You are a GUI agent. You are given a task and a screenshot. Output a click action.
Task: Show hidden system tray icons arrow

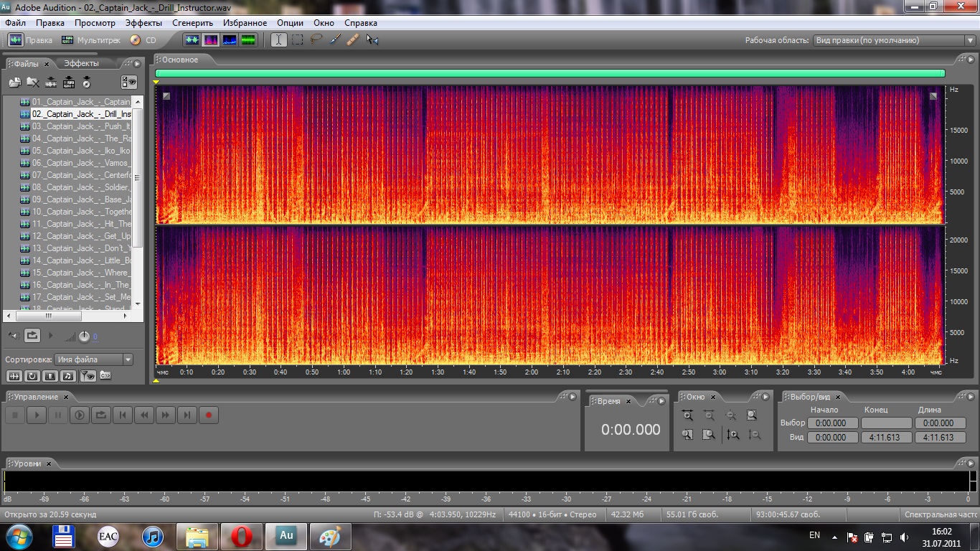834,537
